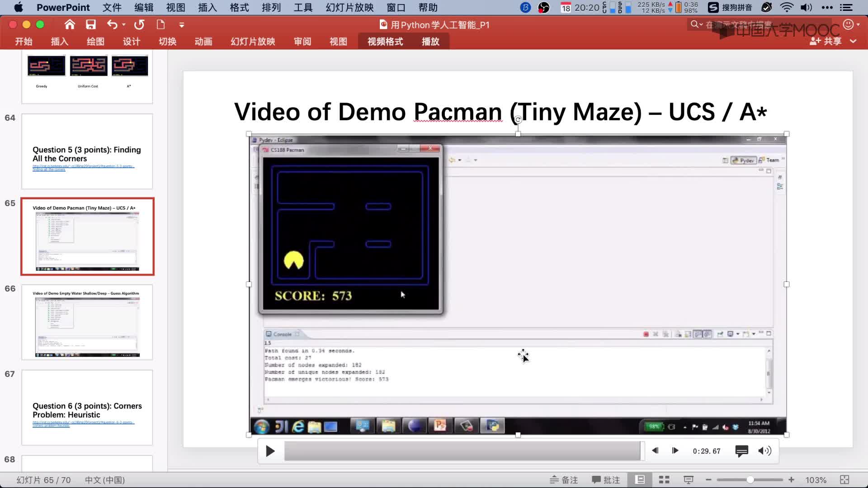Select slide 65 Tiny Maze thumbnail
Viewport: 868px width, 488px height.
click(x=87, y=236)
